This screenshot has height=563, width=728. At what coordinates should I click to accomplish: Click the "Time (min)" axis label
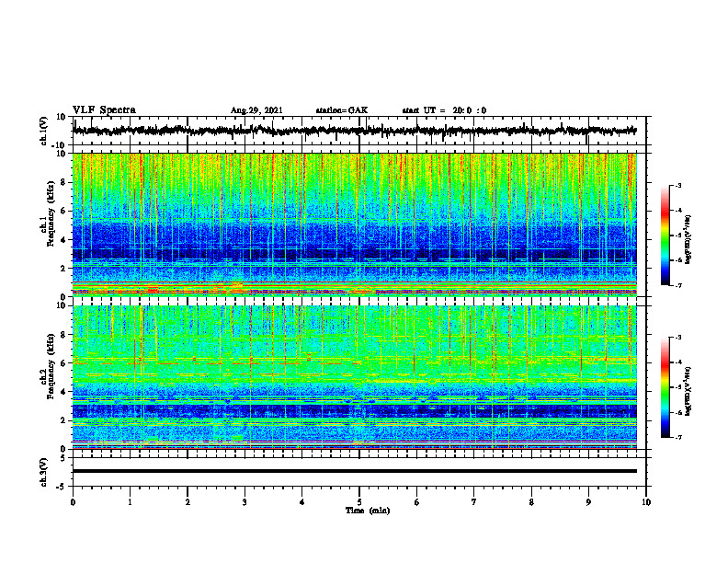368,511
